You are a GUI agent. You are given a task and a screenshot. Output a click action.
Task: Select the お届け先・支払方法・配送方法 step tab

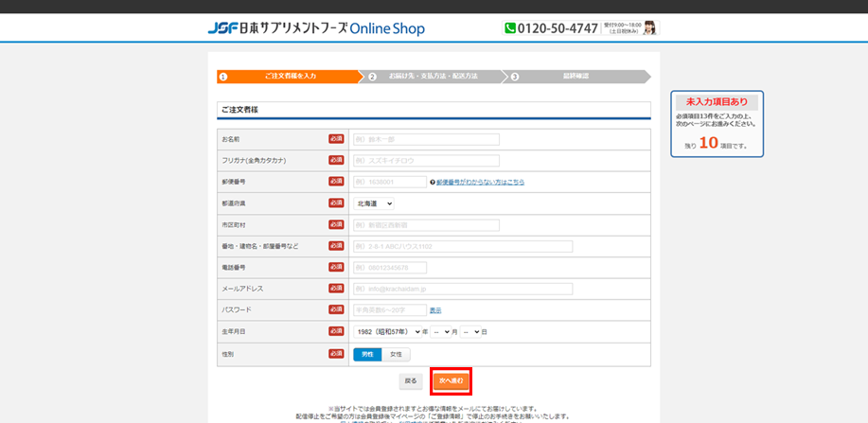pos(432,77)
